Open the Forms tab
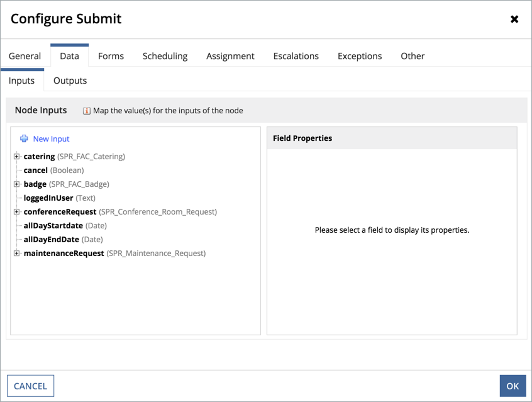 pos(111,56)
